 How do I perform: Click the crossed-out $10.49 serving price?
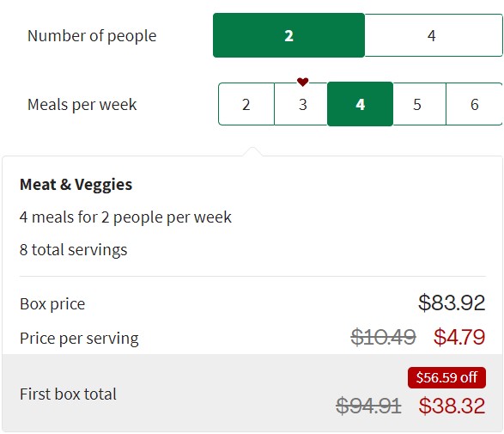[383, 337]
